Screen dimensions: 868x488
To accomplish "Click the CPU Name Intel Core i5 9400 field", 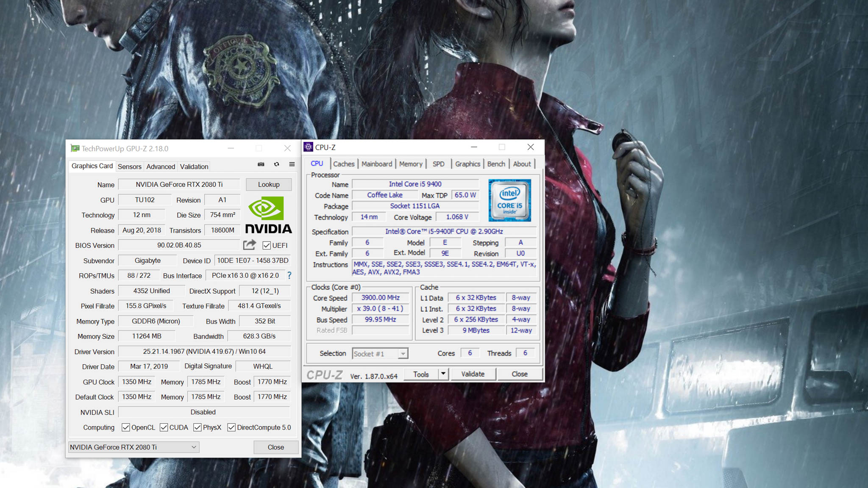I will point(415,184).
